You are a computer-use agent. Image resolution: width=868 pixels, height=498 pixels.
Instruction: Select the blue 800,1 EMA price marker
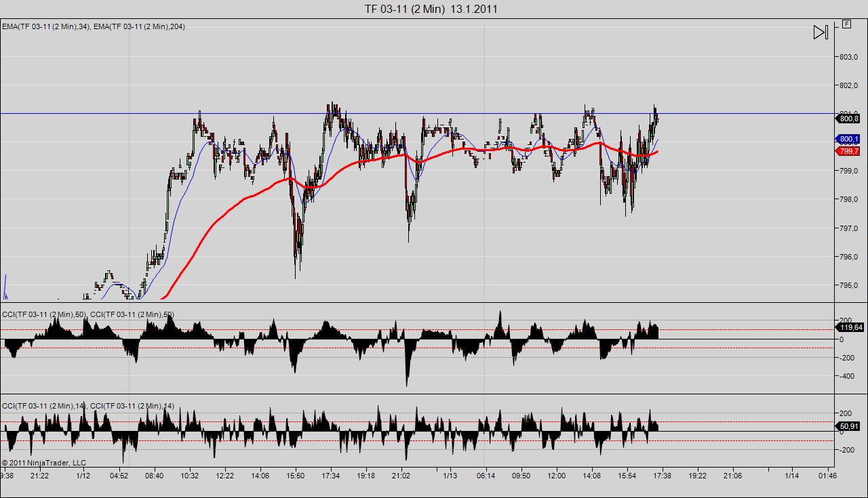click(x=848, y=139)
